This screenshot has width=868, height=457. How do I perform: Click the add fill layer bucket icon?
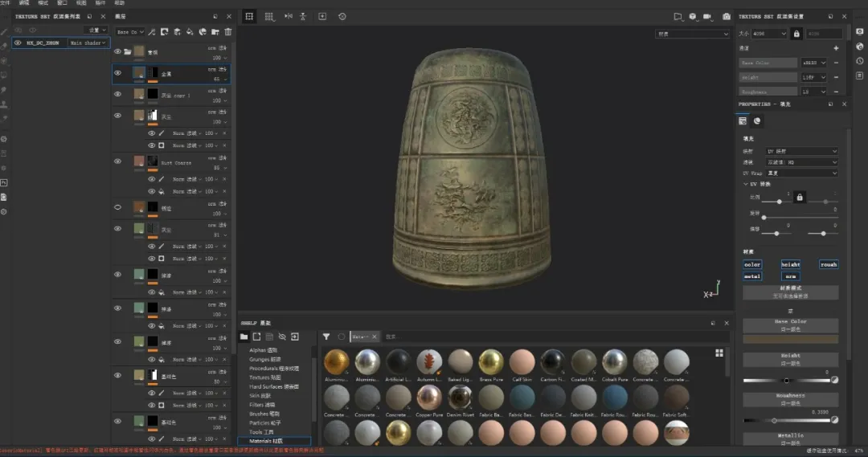point(190,32)
